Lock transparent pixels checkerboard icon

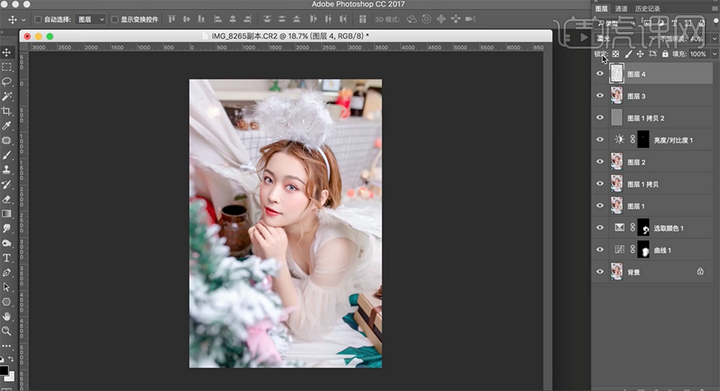pyautogui.click(x=616, y=54)
